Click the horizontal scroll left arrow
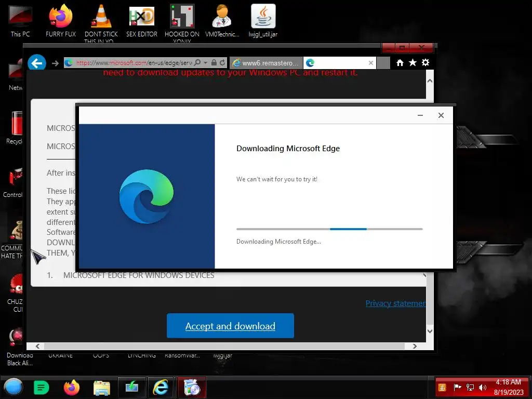 (37, 346)
